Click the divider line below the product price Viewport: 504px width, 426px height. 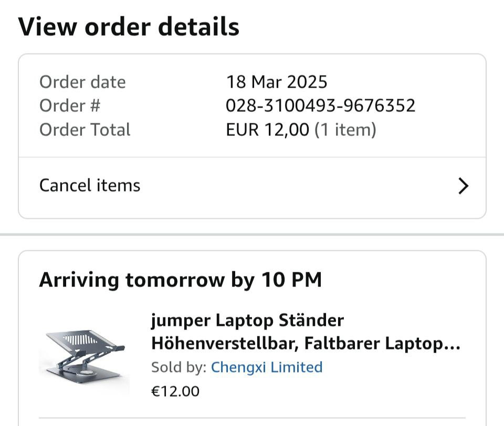click(x=252, y=418)
